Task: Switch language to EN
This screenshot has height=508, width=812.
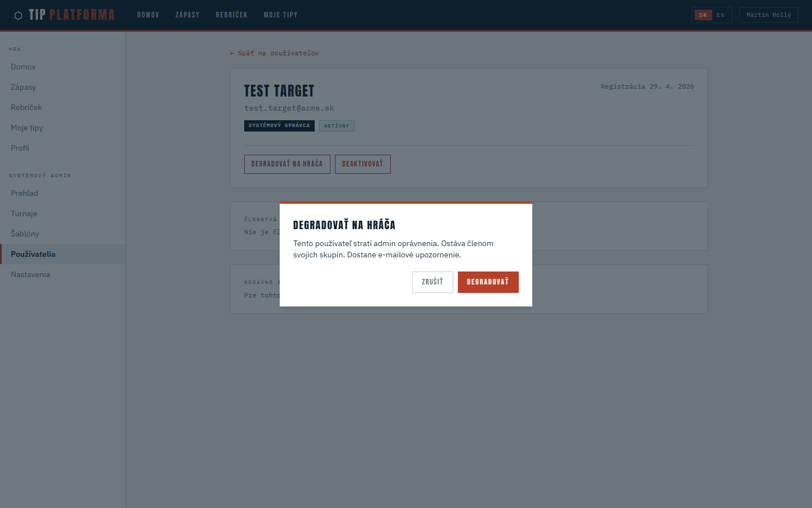Action: point(721,15)
